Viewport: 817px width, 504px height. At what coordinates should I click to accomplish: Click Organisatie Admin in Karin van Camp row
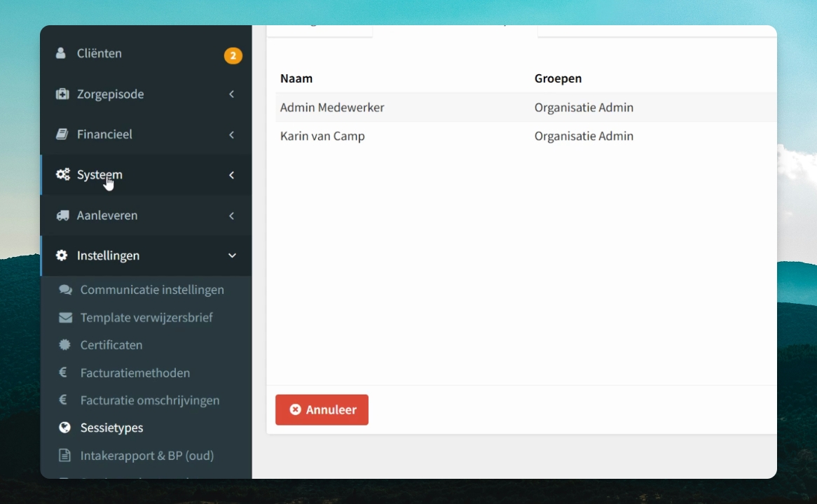click(584, 136)
